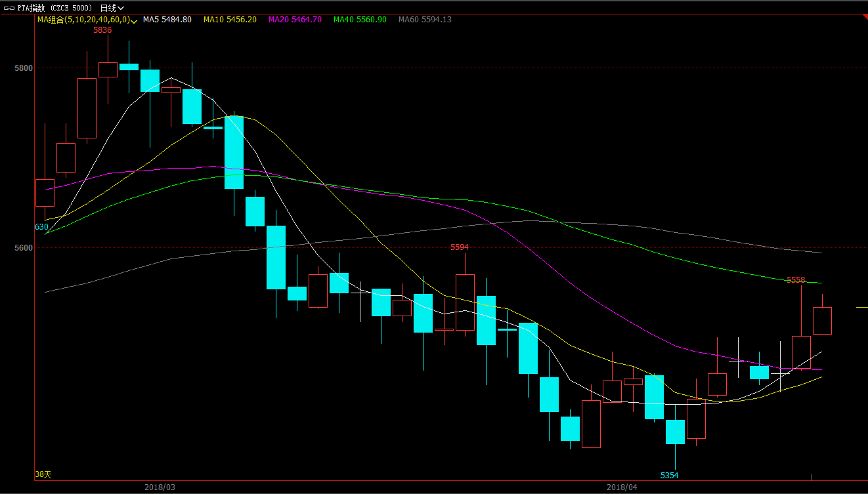Click the 5558 peak price label
Viewport: 868px width, 494px height.
click(796, 280)
